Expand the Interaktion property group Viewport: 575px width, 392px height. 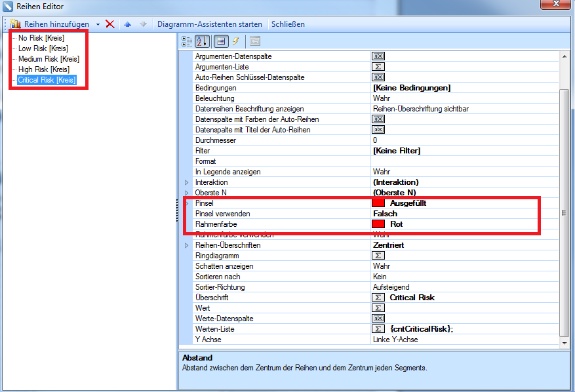tap(186, 182)
